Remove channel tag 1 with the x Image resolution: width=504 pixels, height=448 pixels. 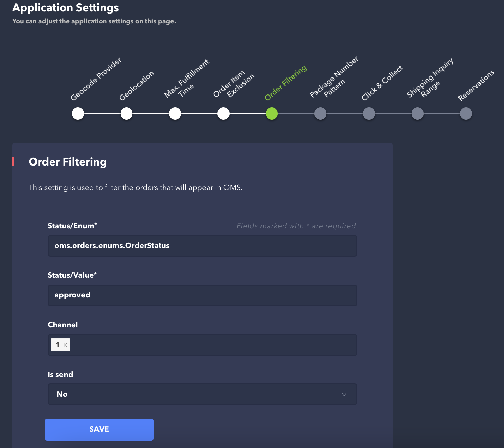pos(65,345)
